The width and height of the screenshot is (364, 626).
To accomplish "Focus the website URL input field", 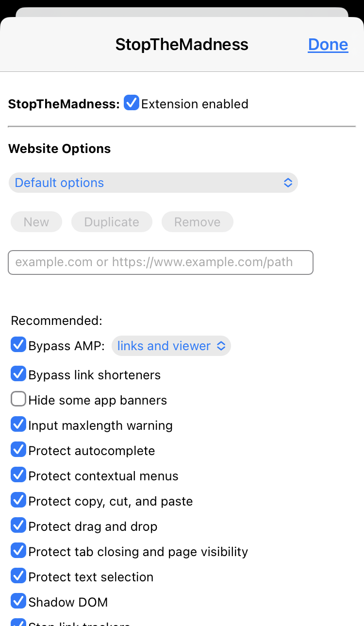I will (160, 262).
